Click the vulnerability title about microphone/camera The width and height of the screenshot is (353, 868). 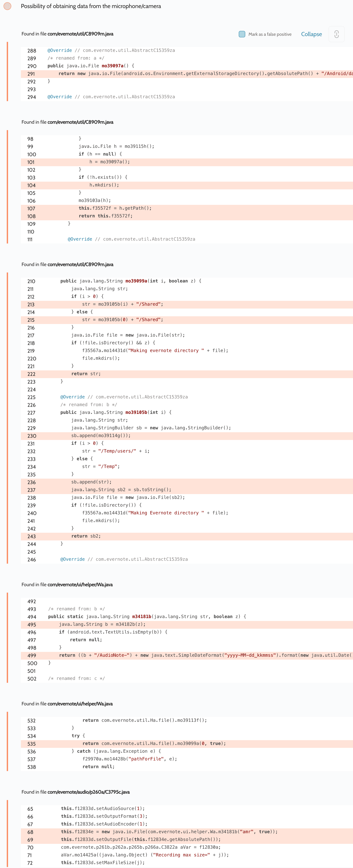click(91, 6)
